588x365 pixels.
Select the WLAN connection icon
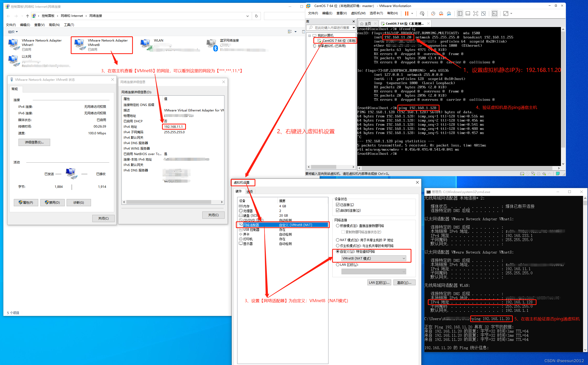pos(146,45)
